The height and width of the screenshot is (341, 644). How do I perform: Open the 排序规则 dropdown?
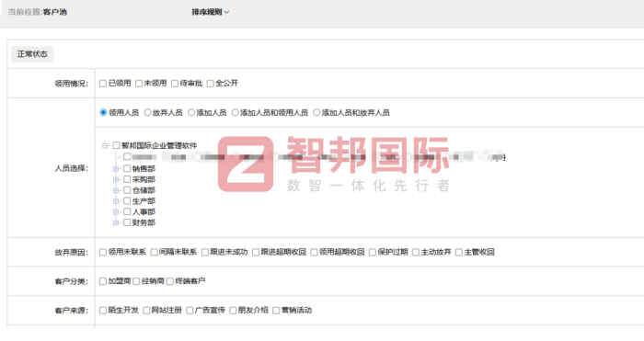point(211,12)
